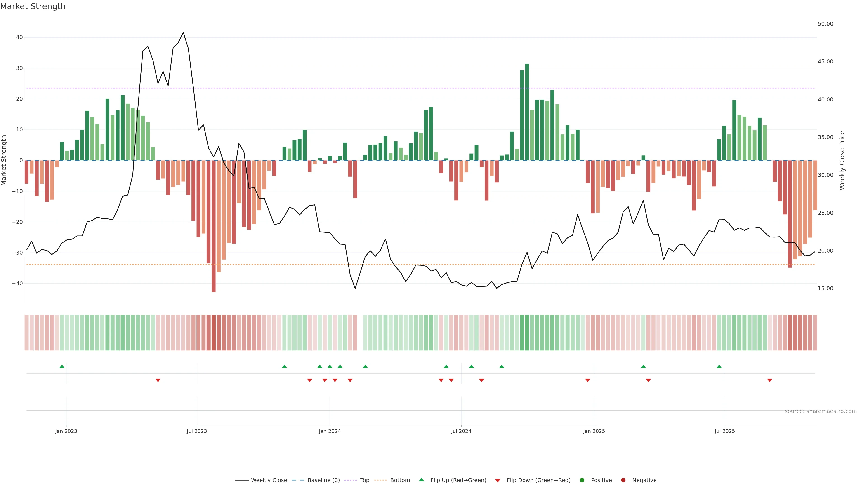Click the last red flip-down marker after Jul 2025
Viewport: 868px width, 488px height.
pos(770,380)
